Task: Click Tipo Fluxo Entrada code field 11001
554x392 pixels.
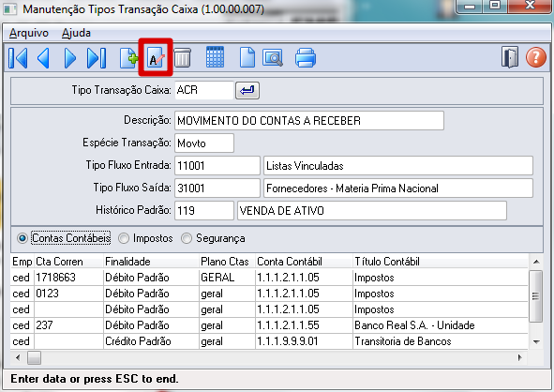Action: tap(217, 166)
